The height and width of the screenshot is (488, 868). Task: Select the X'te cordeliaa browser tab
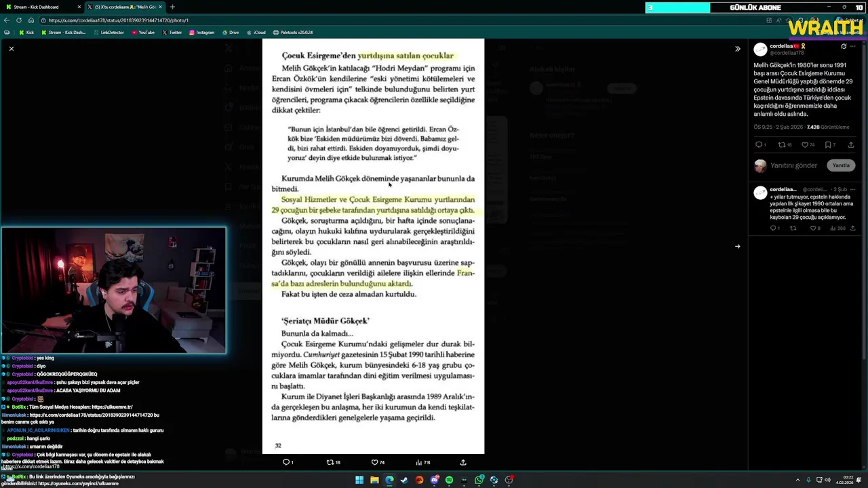pyautogui.click(x=125, y=7)
